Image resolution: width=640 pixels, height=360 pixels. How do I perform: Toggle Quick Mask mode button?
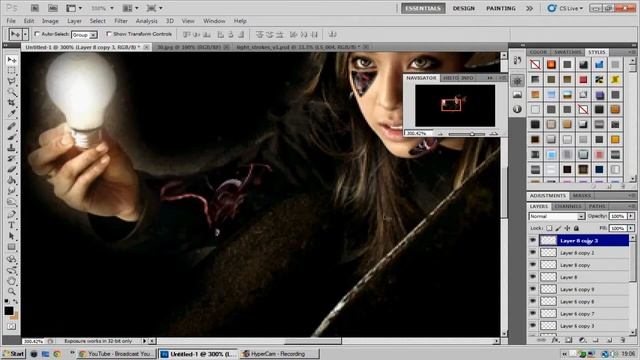point(11,327)
